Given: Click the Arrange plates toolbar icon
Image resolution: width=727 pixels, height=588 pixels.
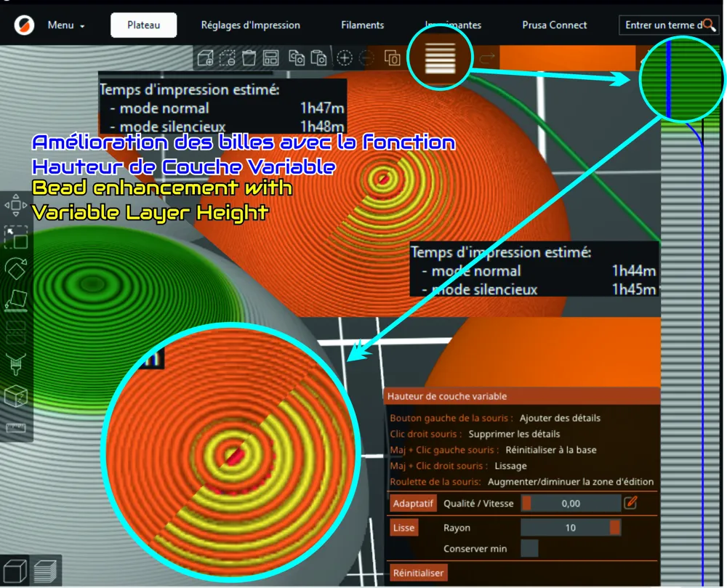Looking at the screenshot, I should coord(270,58).
